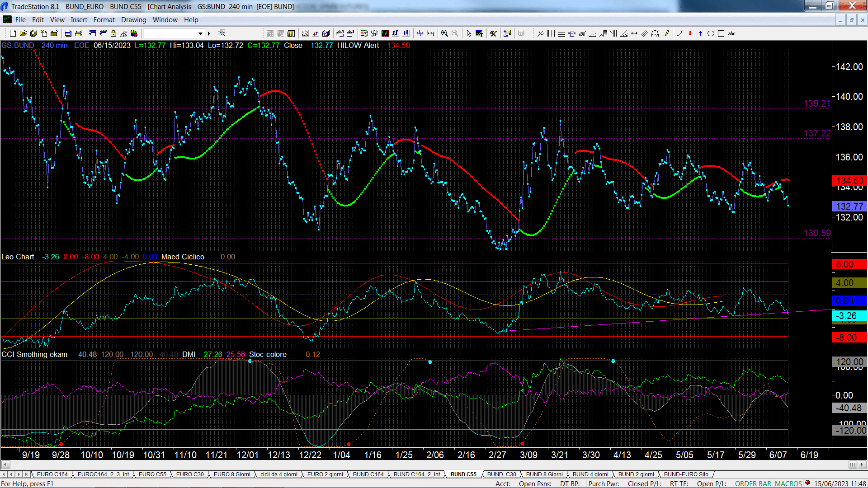The width and height of the screenshot is (868, 488).
Task: Click the CCI Smothing ekam label
Action: tap(34, 354)
